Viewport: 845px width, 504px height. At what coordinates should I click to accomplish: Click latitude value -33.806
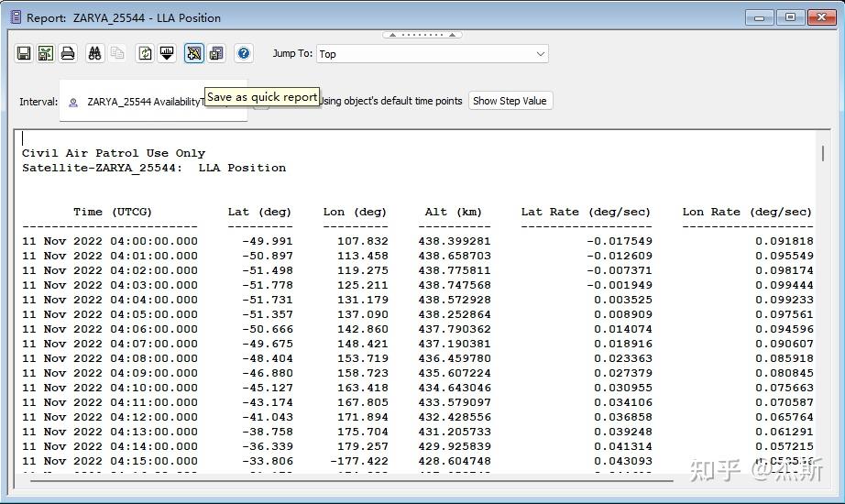(x=268, y=461)
